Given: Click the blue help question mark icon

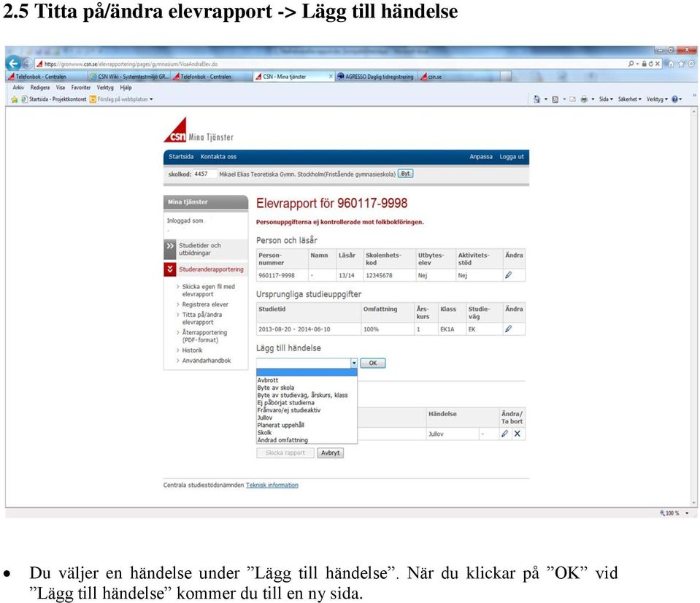Looking at the screenshot, I should [674, 99].
